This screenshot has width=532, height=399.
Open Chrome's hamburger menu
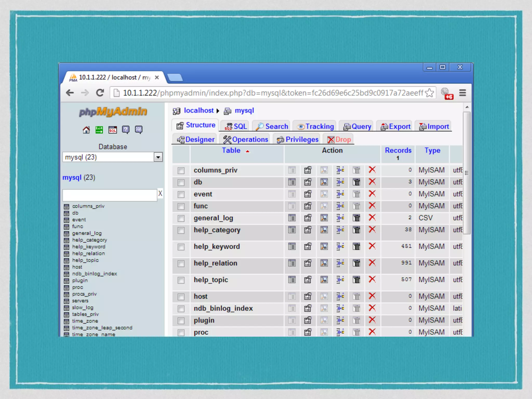point(462,93)
